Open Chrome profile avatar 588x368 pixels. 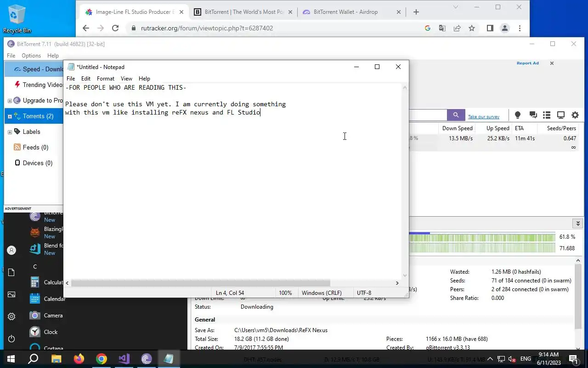coord(505,28)
